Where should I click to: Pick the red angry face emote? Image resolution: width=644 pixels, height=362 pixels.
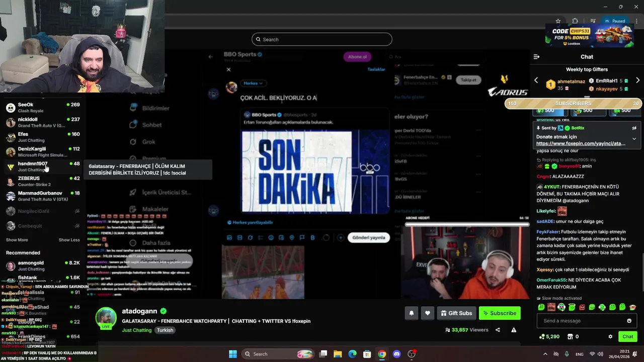click(x=582, y=307)
